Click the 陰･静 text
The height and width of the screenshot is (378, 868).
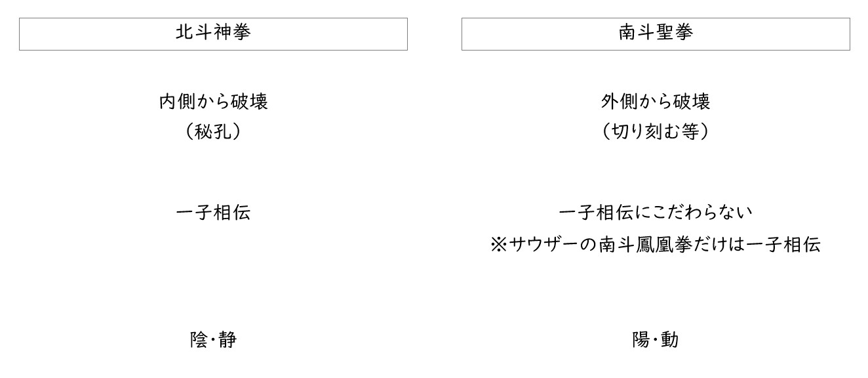point(214,340)
